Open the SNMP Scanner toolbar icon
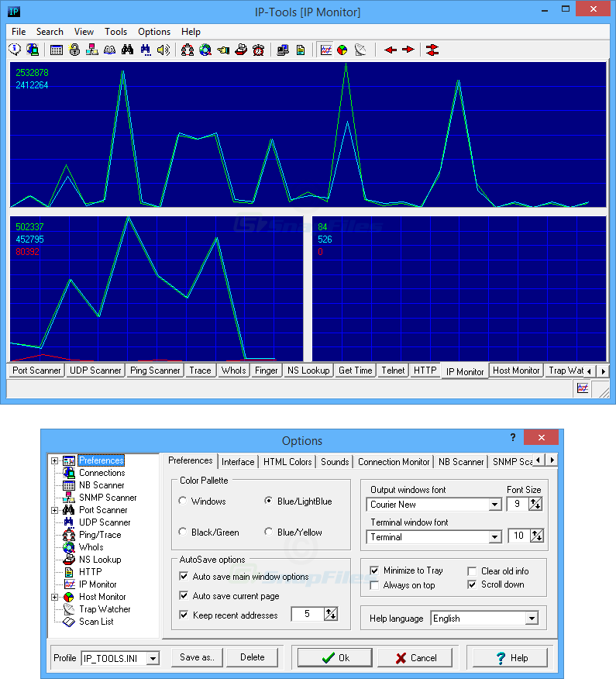 [x=91, y=50]
